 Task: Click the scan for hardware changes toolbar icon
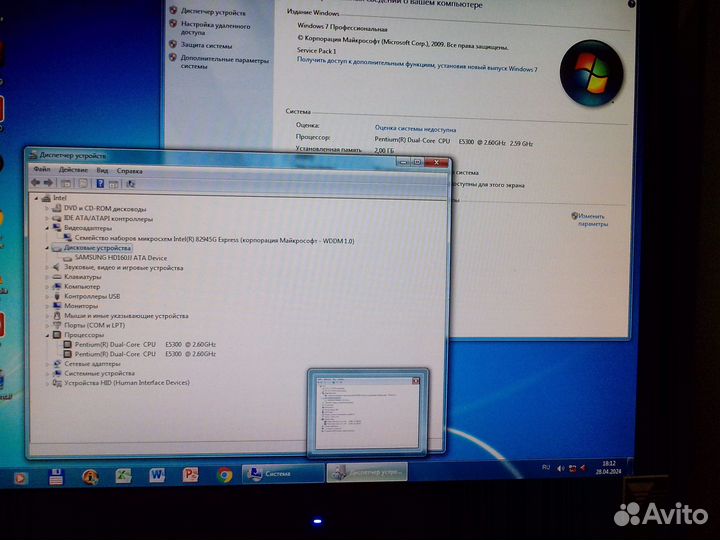point(131,184)
